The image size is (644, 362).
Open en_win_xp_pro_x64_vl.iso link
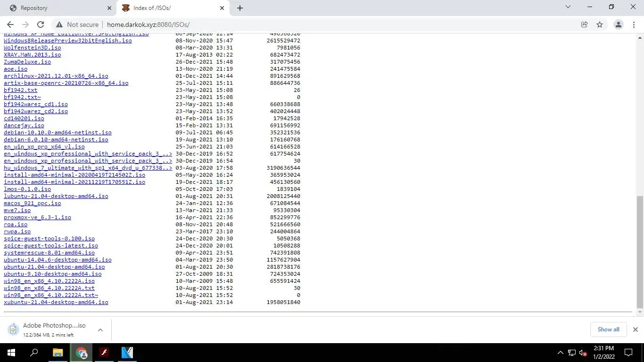44,147
